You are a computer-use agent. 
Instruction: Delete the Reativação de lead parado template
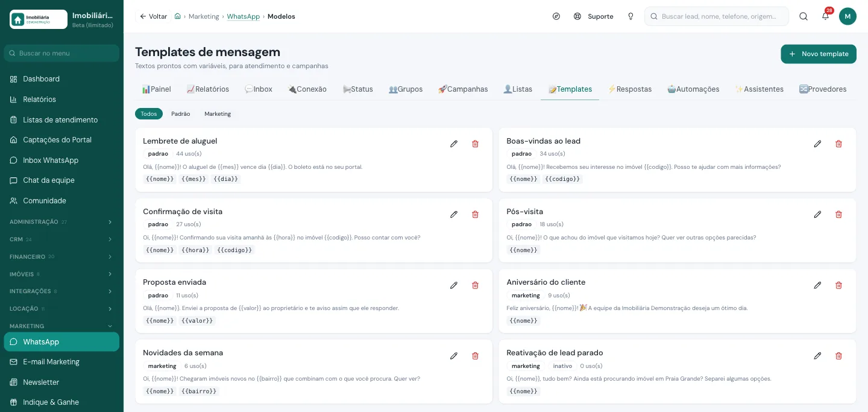click(838, 355)
